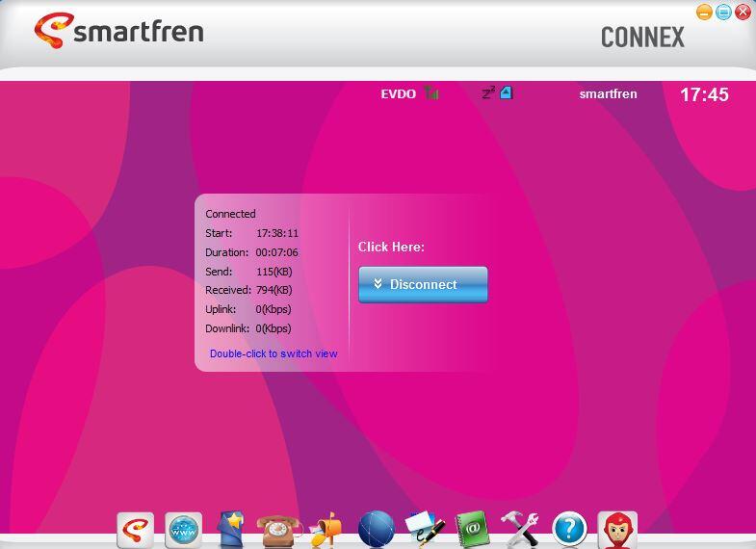Click the blue globe network icon

[x=376, y=529]
